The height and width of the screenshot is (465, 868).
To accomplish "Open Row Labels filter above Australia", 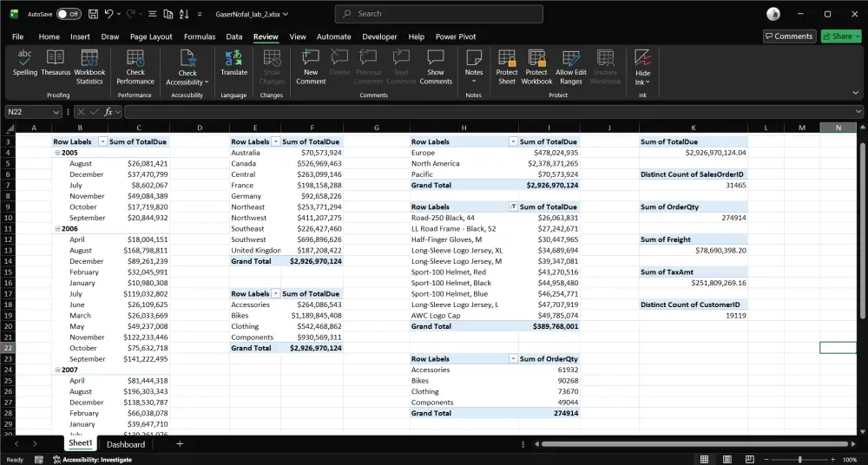I will coord(276,141).
